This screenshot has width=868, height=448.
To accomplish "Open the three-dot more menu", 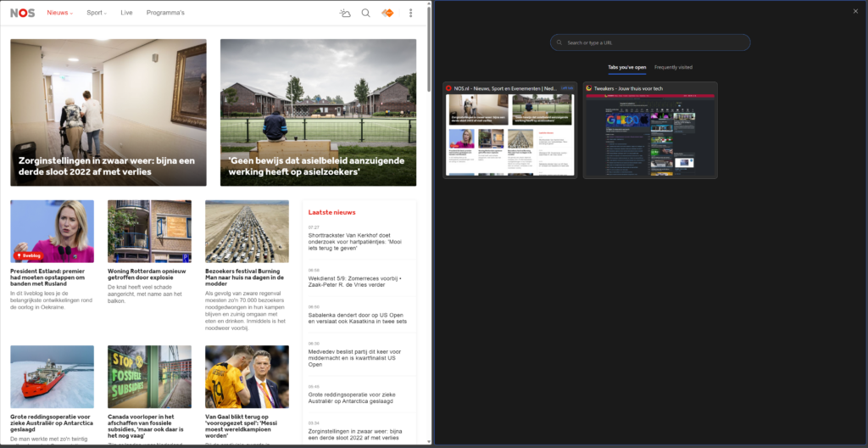I will (x=410, y=13).
